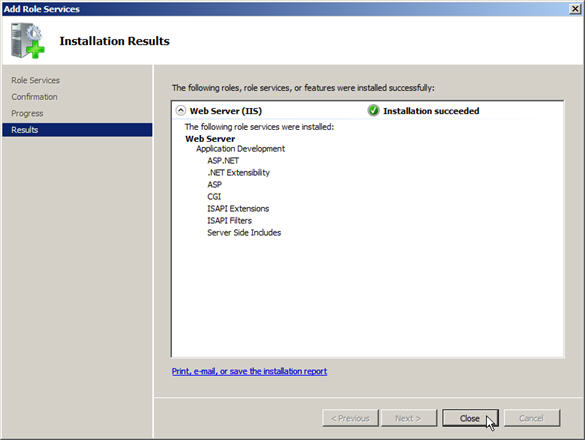This screenshot has height=440, width=585.
Task: Click the Cancel button
Action: (x=532, y=418)
